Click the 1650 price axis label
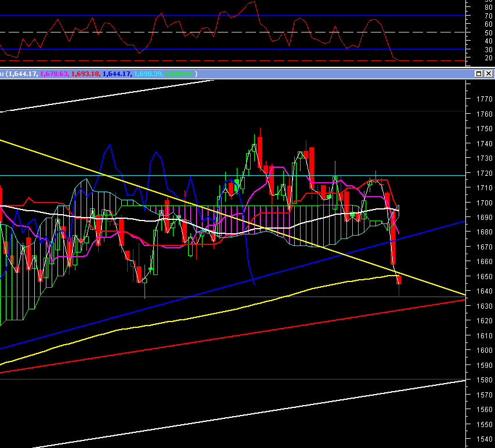The image size is (495, 448). 485,277
